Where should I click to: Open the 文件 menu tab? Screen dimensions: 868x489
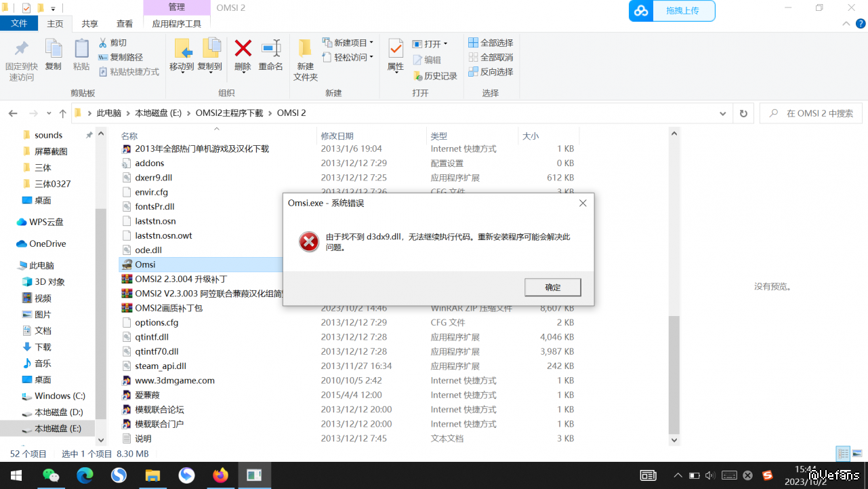coord(19,24)
